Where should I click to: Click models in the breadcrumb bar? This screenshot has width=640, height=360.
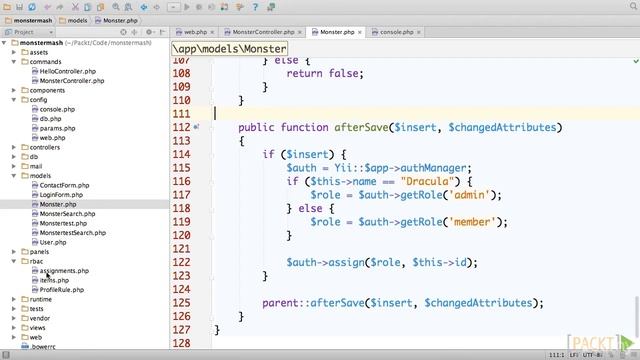pyautogui.click(x=77, y=20)
